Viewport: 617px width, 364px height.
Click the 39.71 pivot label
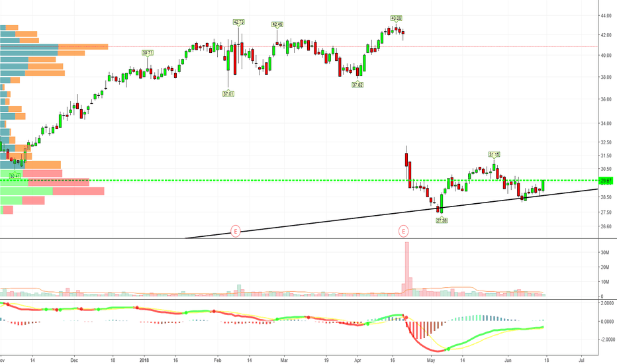click(x=148, y=53)
